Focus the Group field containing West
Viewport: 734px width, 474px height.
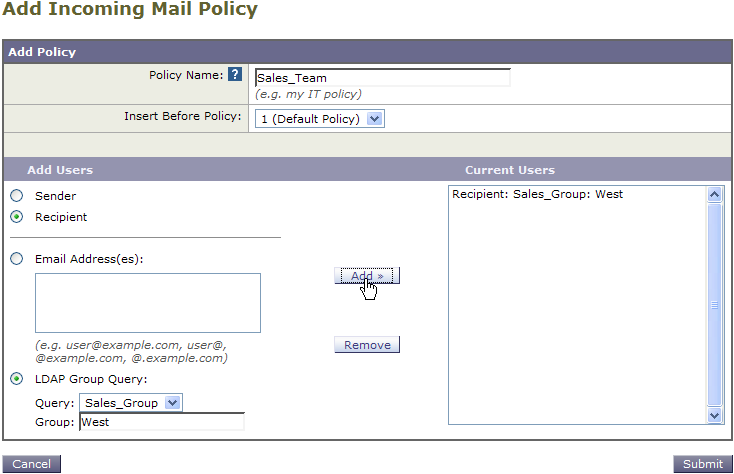pos(162,422)
